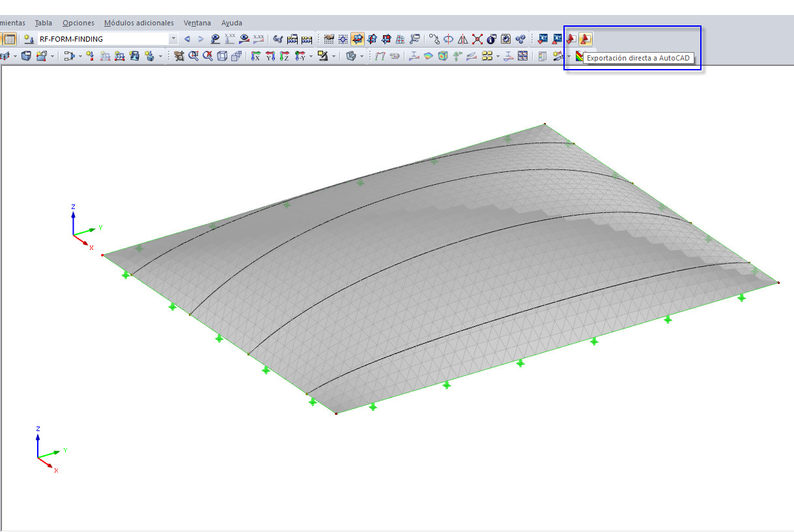Select the mirror objects icon
The height and width of the screenshot is (532, 794).
tap(463, 38)
